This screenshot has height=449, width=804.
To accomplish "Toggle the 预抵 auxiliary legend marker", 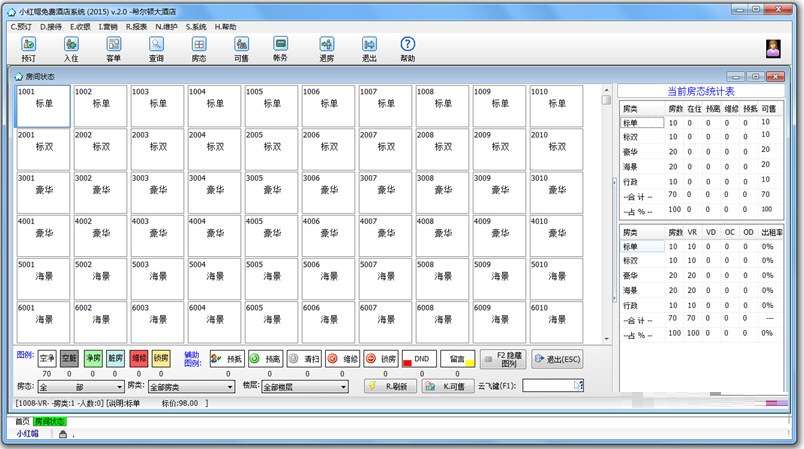I will click(x=228, y=358).
